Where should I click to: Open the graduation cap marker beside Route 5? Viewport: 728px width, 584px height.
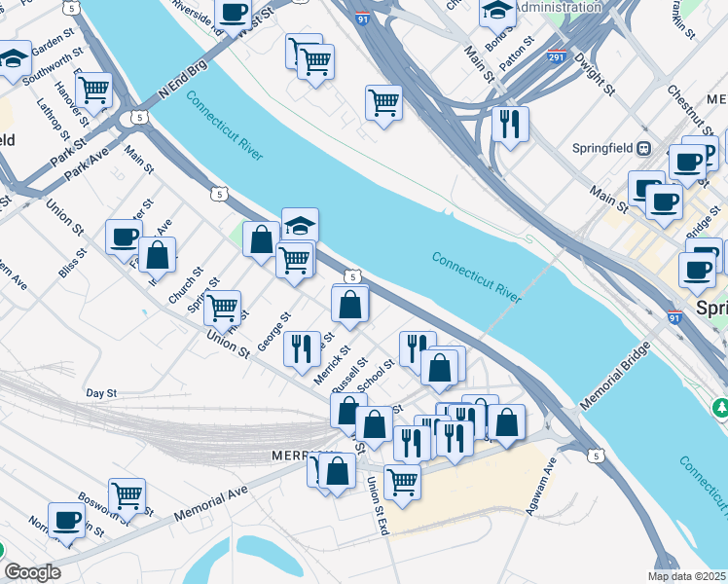(300, 225)
